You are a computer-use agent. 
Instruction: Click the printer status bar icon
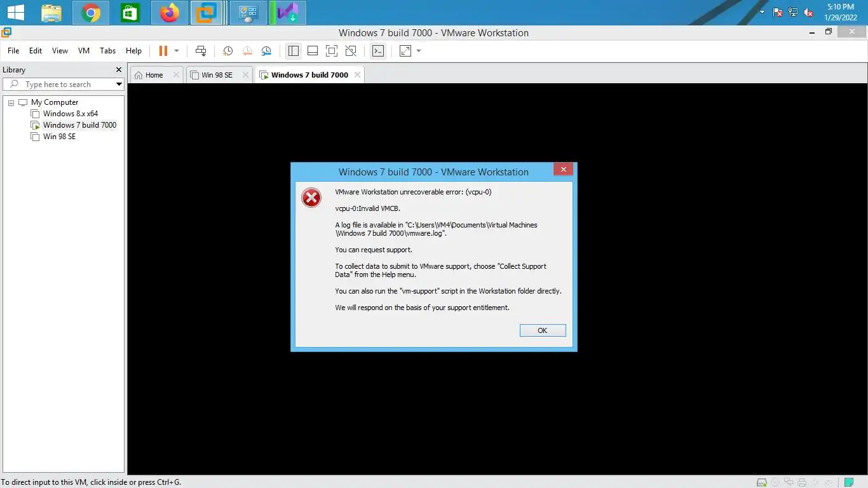[802, 482]
